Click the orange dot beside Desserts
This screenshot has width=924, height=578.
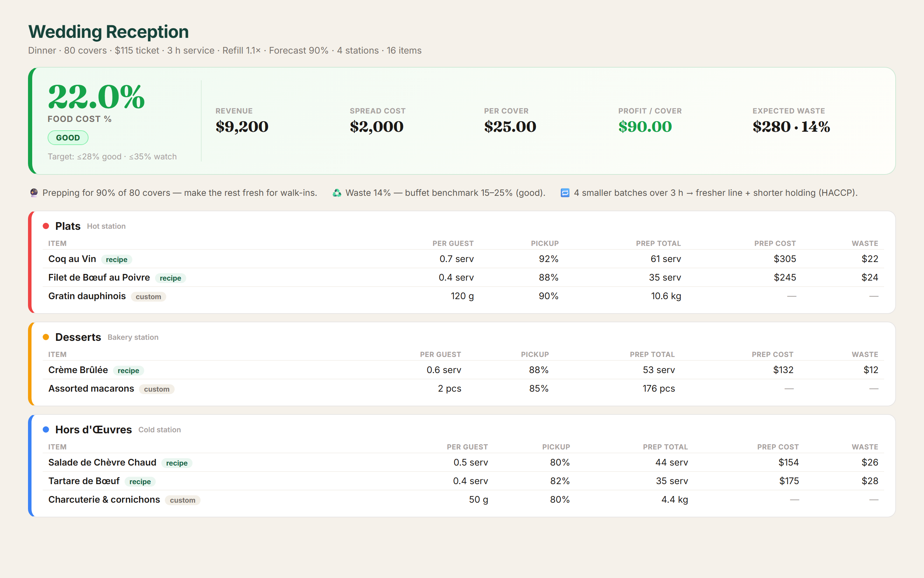pyautogui.click(x=46, y=337)
